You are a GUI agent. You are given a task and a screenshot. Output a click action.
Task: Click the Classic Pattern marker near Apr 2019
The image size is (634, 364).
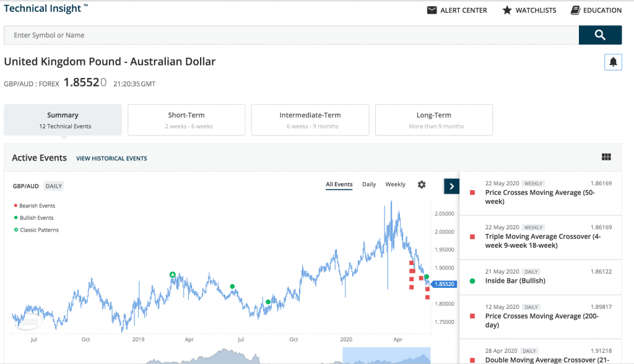(x=173, y=275)
